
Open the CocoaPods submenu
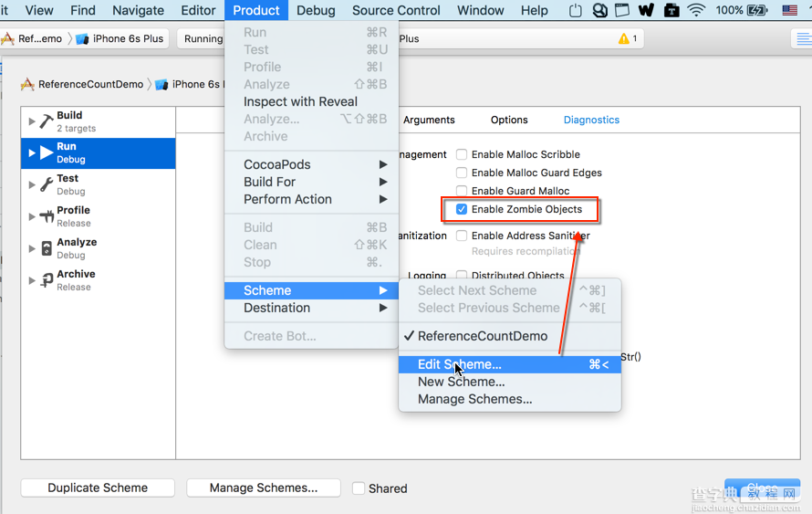tap(311, 164)
